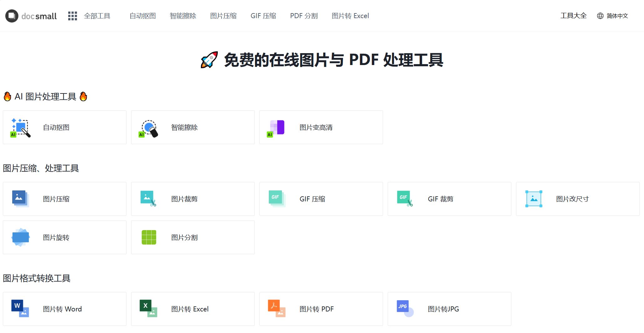Select the 图片压缩 image compression icon

tap(21, 199)
